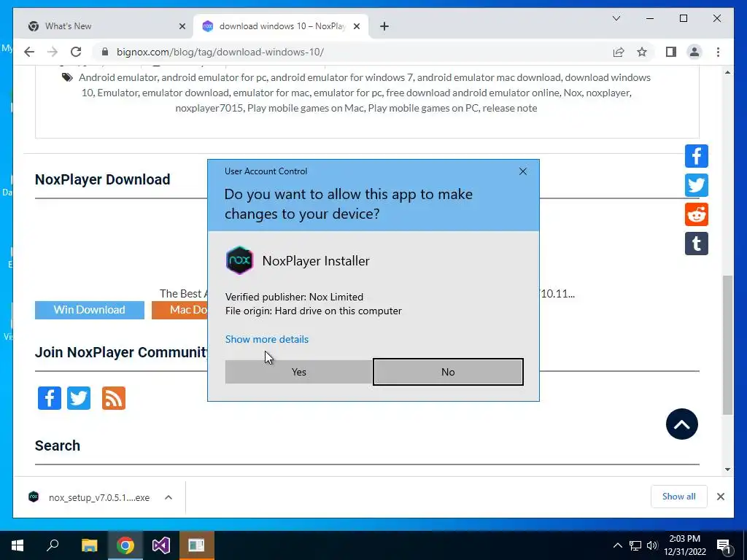Close the User Account Control dialog
747x560 pixels.
point(522,171)
